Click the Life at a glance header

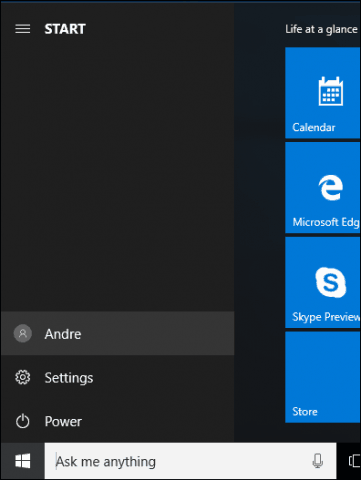[321, 29]
